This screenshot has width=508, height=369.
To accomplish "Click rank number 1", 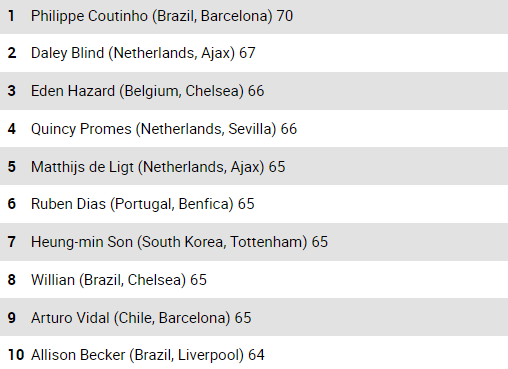I will (11, 16).
